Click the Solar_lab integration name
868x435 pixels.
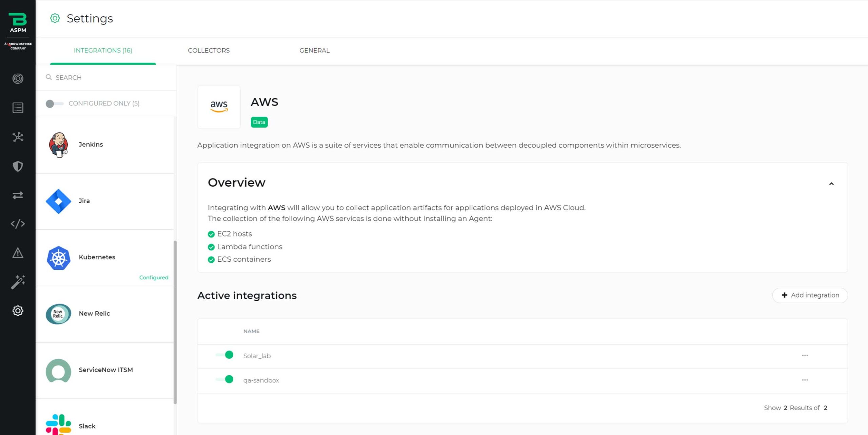[257, 356]
